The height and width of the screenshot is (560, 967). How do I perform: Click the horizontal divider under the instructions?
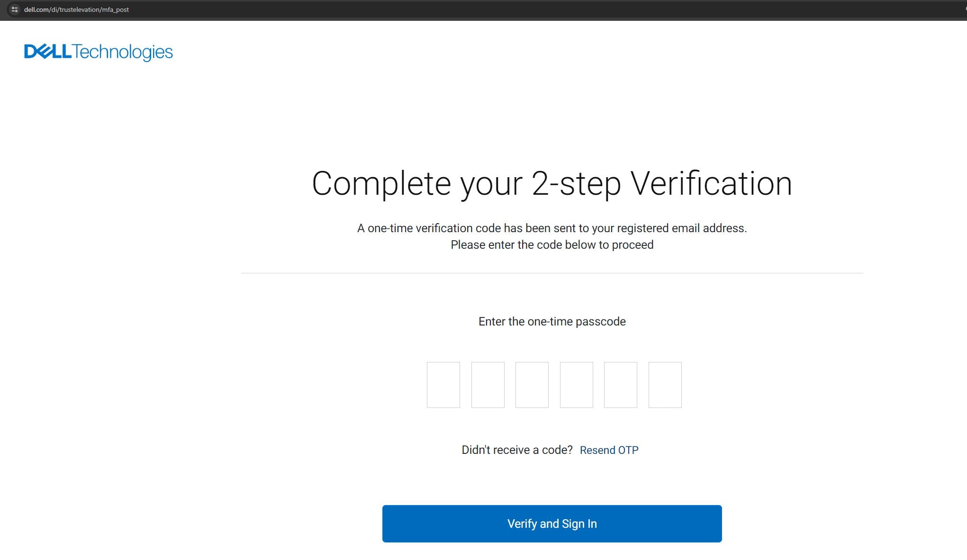coord(552,273)
